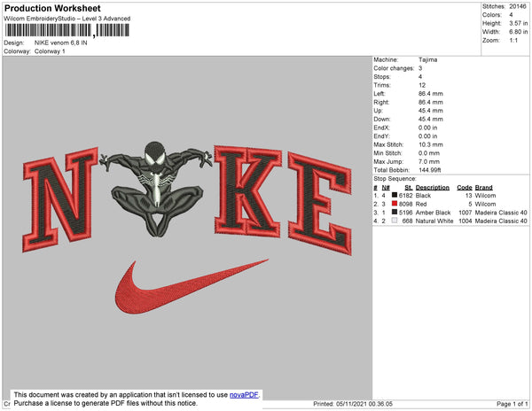532x411 pixels.
Task: Click the Natural White color swatch
Action: pyautogui.click(x=395, y=221)
